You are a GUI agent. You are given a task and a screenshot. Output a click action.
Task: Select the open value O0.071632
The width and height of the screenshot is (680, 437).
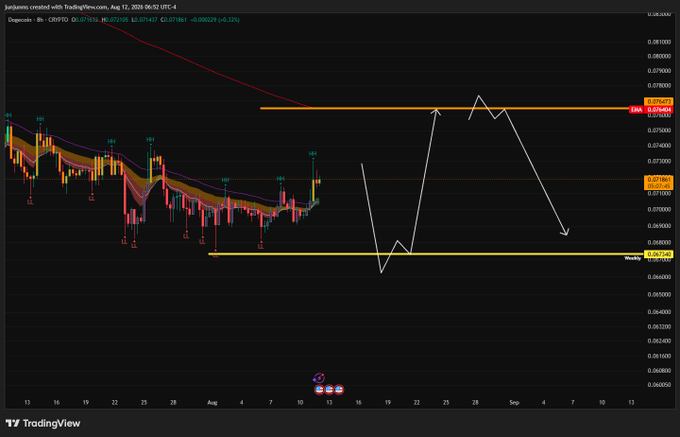85,20
